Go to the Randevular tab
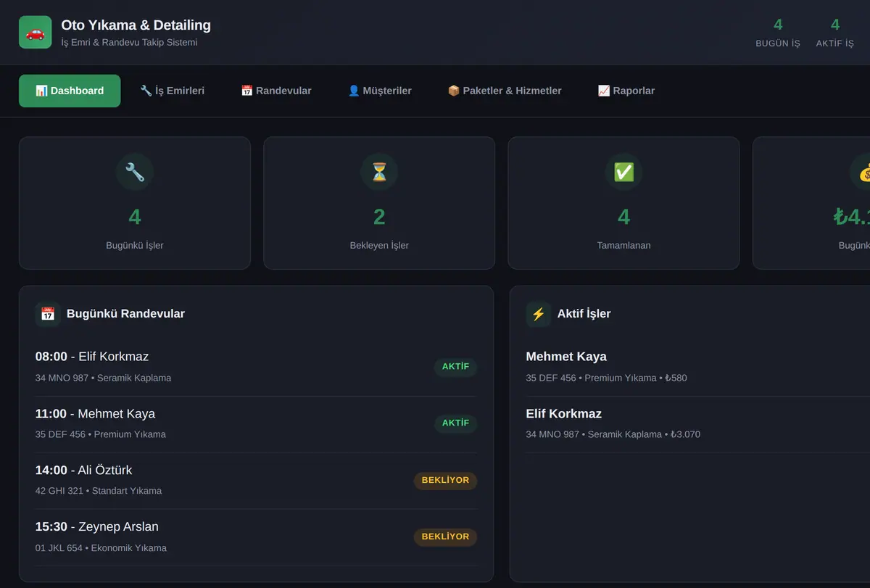 pos(276,91)
